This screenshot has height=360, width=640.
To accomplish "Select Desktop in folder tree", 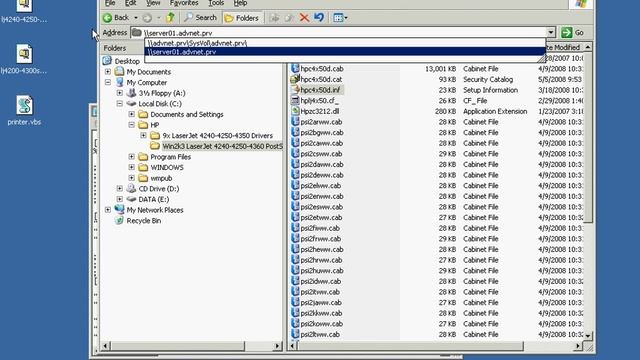I will [x=127, y=61].
